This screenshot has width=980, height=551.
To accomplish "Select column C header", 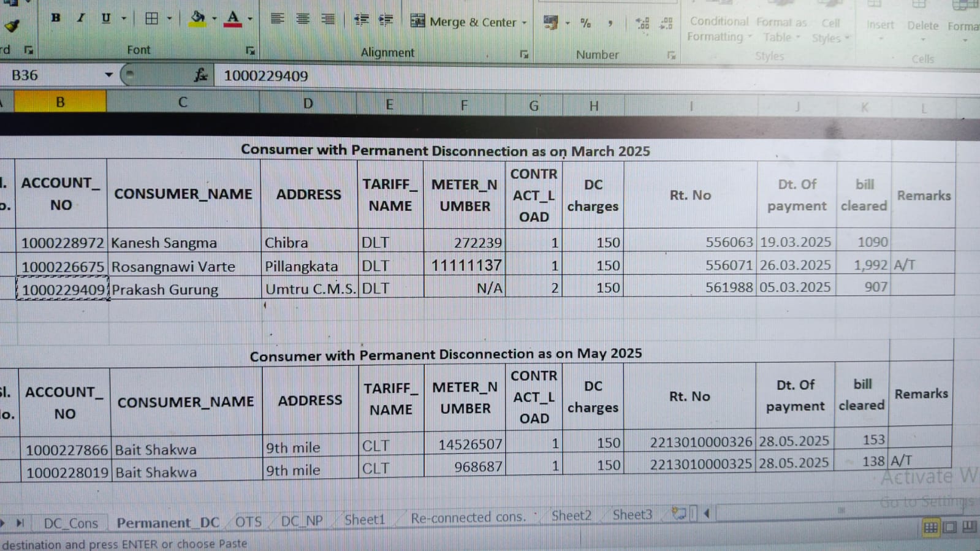I will click(x=183, y=102).
